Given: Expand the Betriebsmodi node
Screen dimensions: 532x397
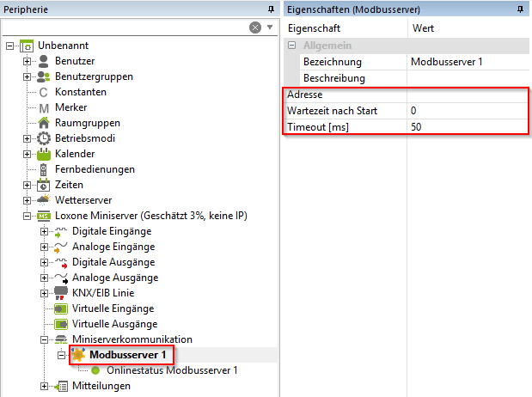Looking at the screenshot, I should click(x=27, y=139).
